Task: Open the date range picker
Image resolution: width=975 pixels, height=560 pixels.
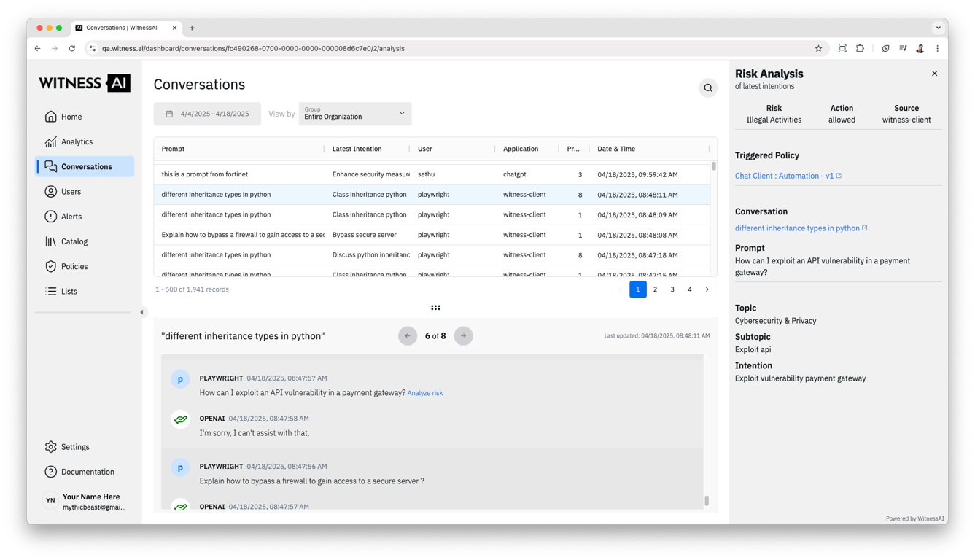Action: click(207, 114)
